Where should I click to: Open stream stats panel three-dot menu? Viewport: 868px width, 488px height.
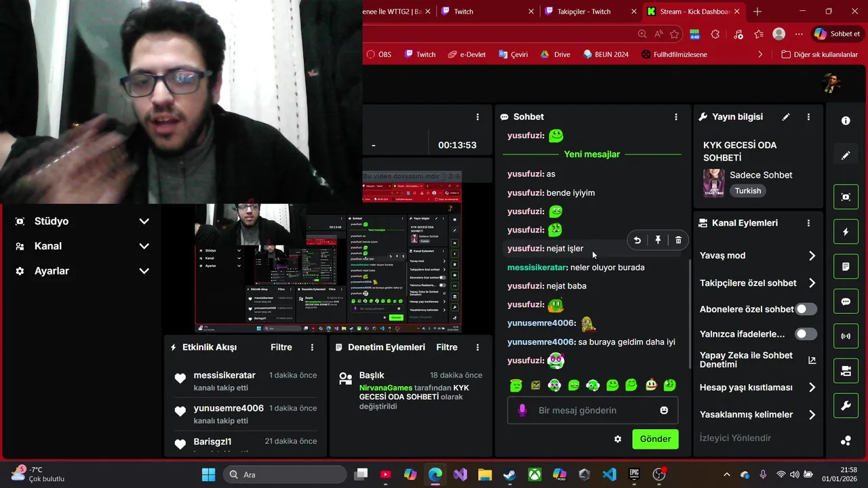click(477, 117)
